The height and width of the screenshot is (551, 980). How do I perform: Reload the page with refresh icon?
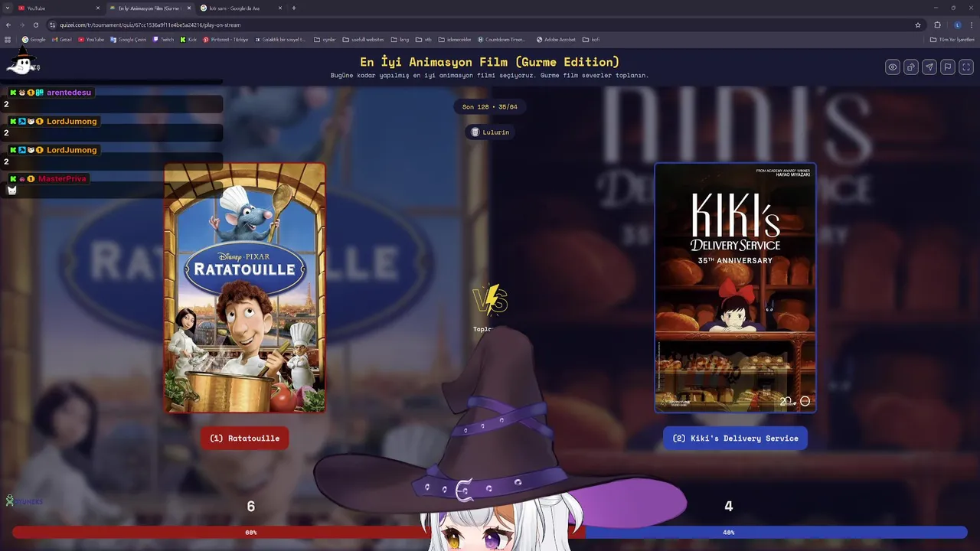[x=35, y=24]
